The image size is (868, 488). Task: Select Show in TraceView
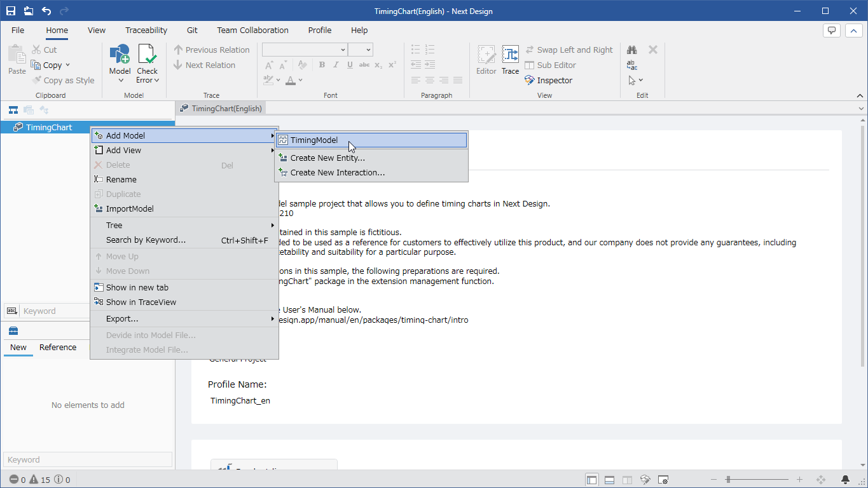(x=184, y=302)
